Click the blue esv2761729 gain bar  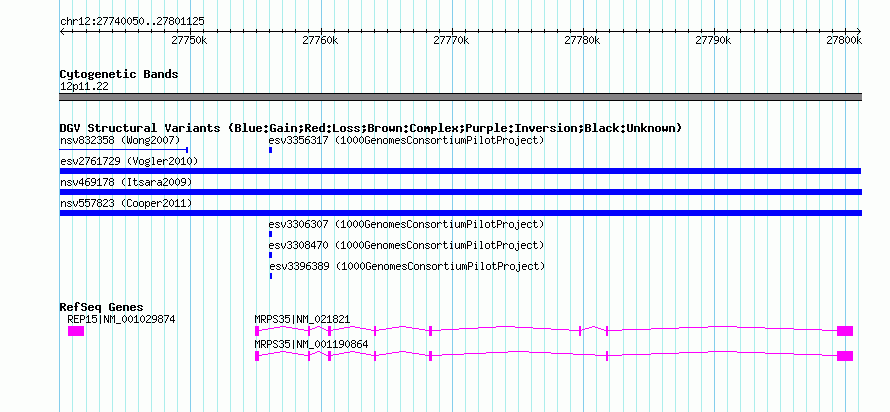(x=460, y=171)
